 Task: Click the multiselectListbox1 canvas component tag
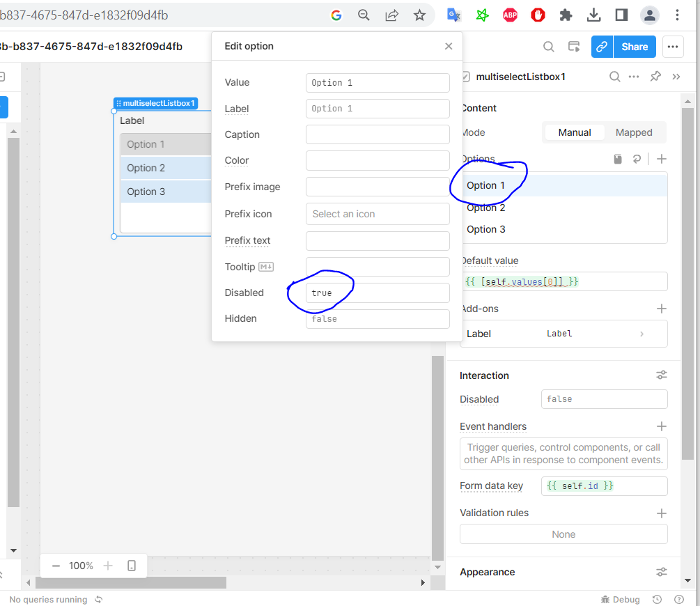tap(156, 103)
